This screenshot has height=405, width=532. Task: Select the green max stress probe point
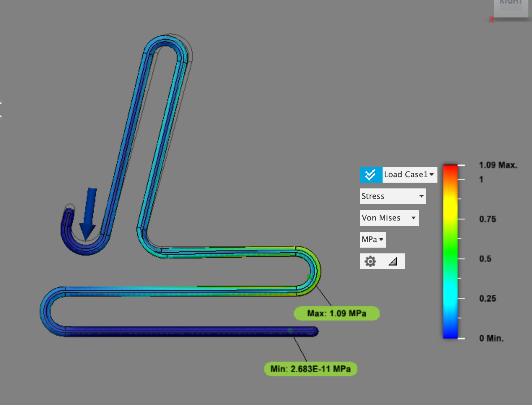[x=309, y=276]
